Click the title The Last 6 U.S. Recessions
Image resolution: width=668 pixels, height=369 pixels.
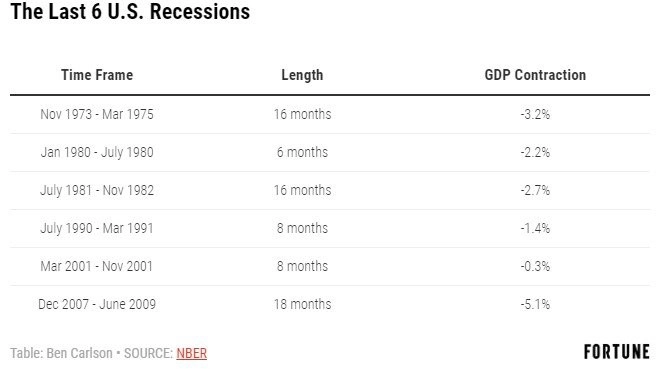point(130,12)
